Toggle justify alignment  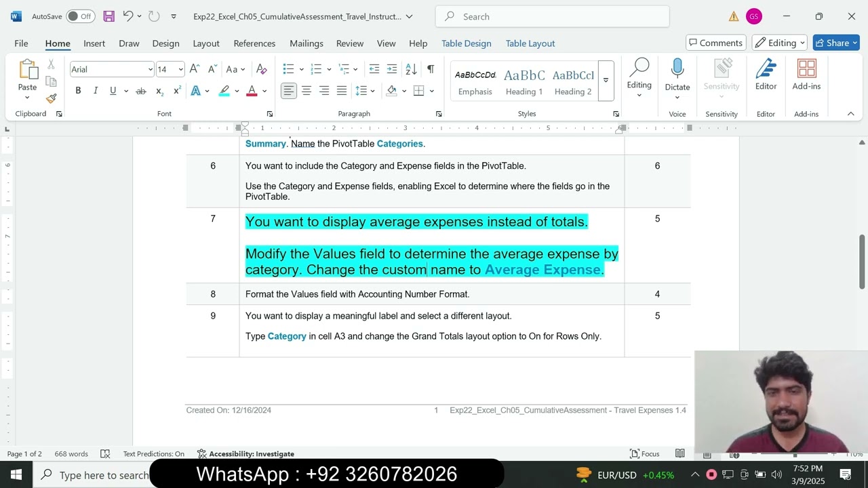tap(342, 91)
